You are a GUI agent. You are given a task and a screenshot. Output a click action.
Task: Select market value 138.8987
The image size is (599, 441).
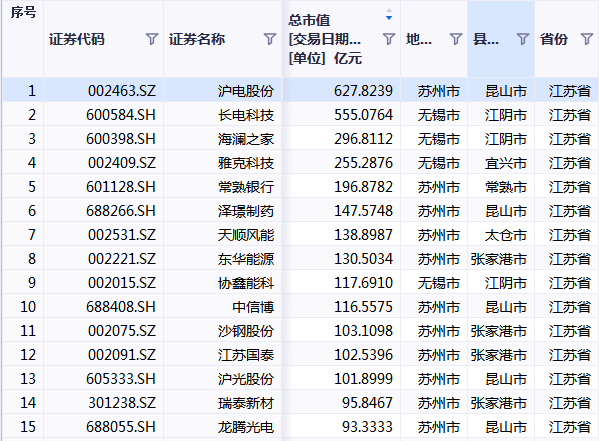coord(363,235)
